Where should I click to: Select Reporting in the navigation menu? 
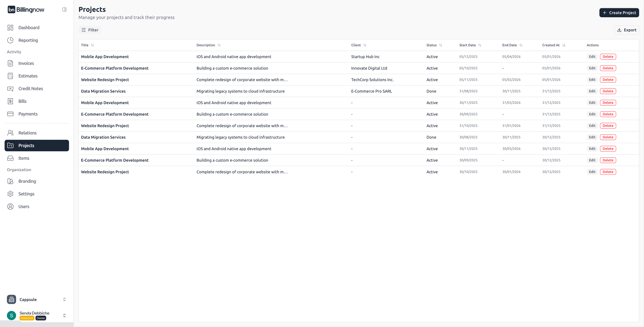click(x=28, y=40)
